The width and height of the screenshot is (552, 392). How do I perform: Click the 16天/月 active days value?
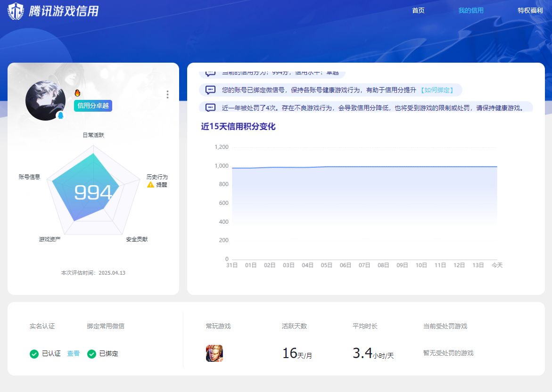(x=297, y=353)
